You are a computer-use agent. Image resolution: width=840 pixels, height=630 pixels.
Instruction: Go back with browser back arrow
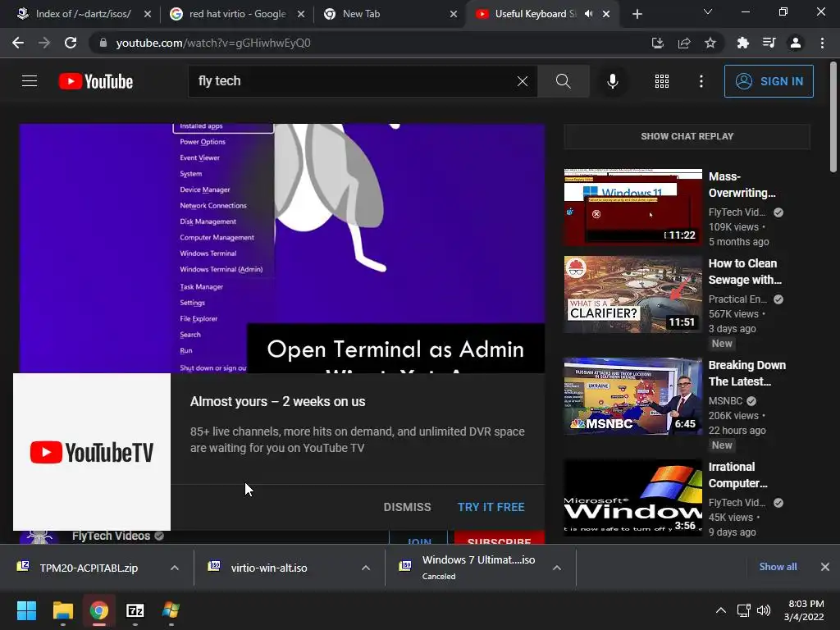pyautogui.click(x=18, y=43)
